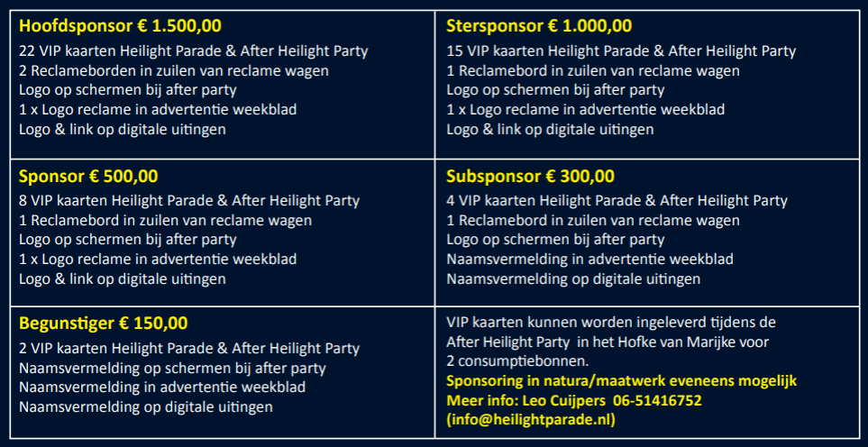This screenshot has width=868, height=447.
Task: Select the Sponsor € 500,00 heading
Action: coord(87,176)
